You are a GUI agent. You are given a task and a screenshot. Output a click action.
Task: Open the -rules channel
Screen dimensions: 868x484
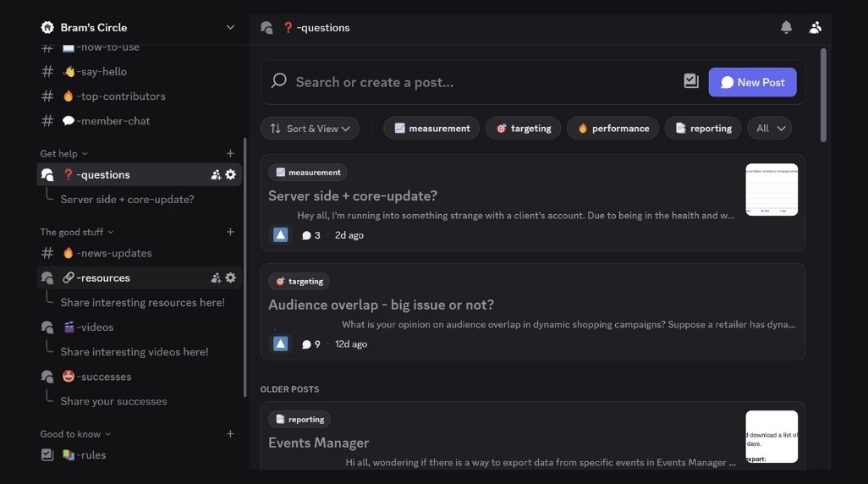(x=139, y=454)
